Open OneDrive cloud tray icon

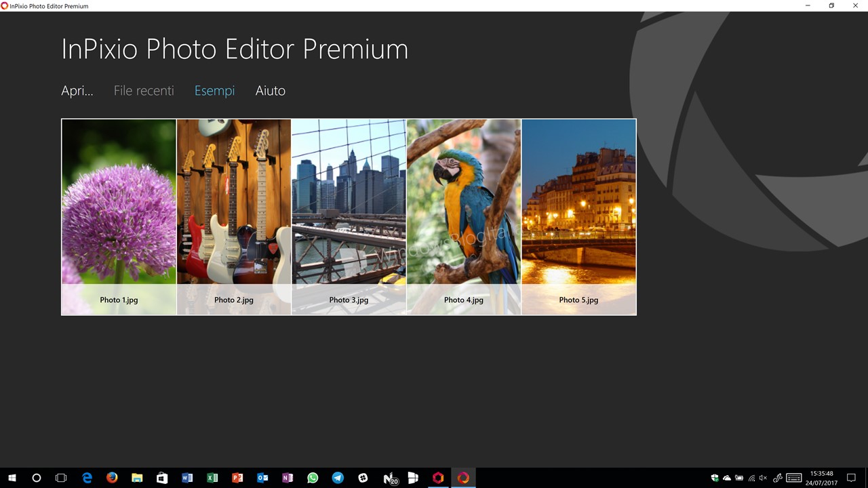tap(727, 478)
